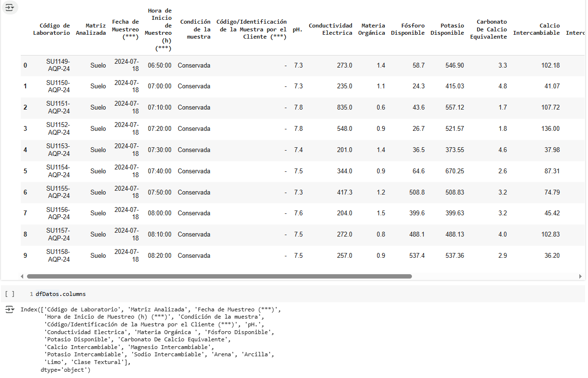The width and height of the screenshot is (588, 378).
Task: Select row index 9 in the table
Action: click(x=25, y=256)
